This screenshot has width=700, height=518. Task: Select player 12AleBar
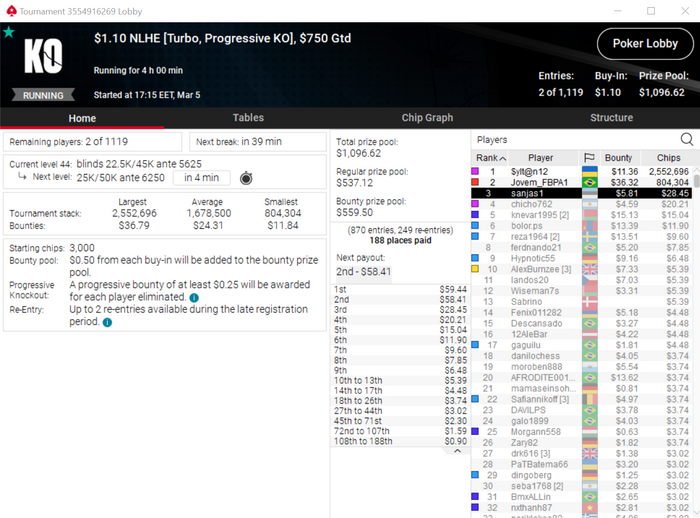point(582,334)
